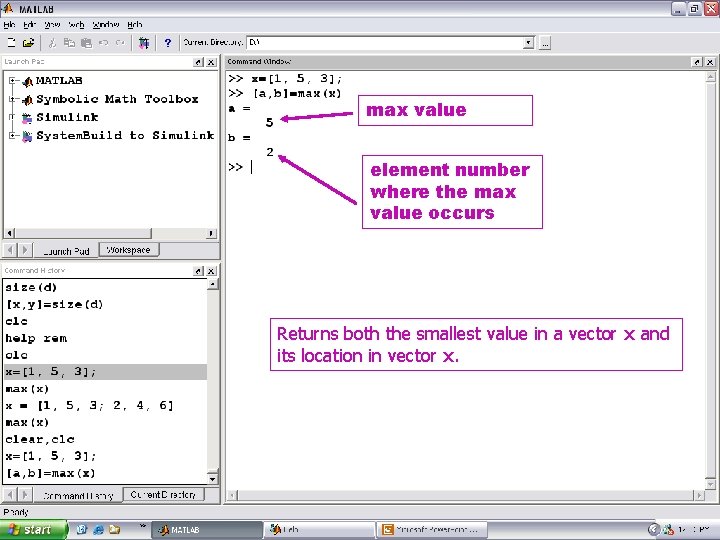Switch to MATLAB taskbar button
Screen dimensions: 720x540
pyautogui.click(x=207, y=530)
